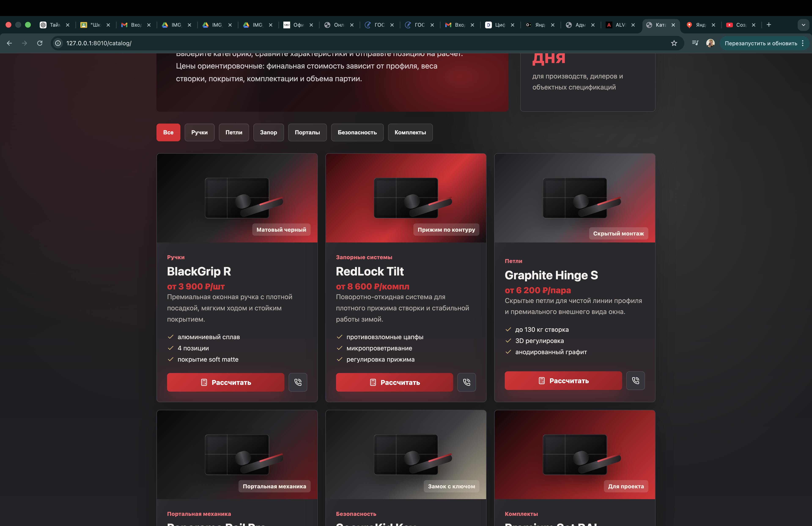Click the "анодированный графит" feature line

click(x=551, y=352)
